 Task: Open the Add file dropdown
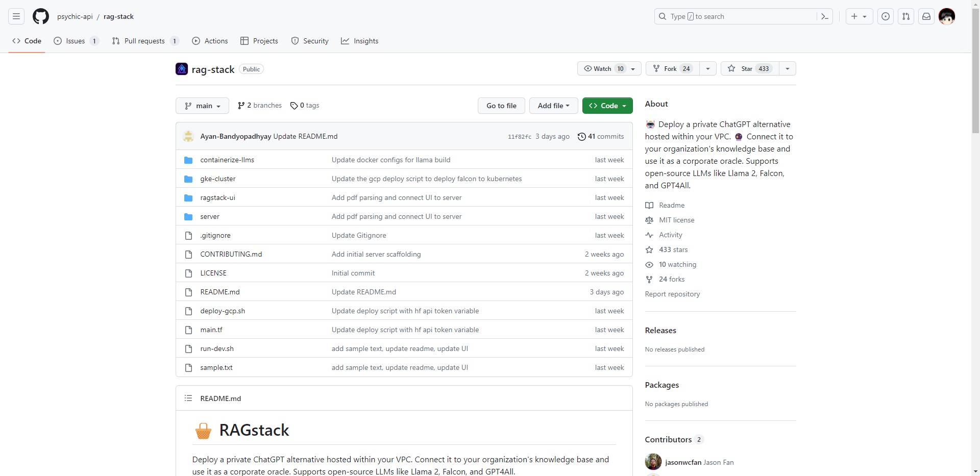(553, 106)
